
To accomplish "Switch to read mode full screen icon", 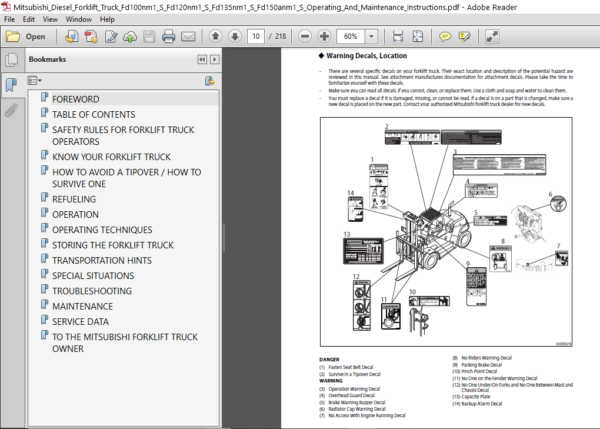I will (x=492, y=36).
